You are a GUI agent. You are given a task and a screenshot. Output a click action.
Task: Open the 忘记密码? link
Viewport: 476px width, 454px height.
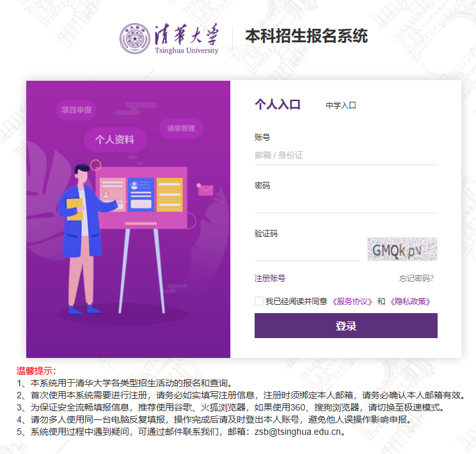[x=416, y=278]
